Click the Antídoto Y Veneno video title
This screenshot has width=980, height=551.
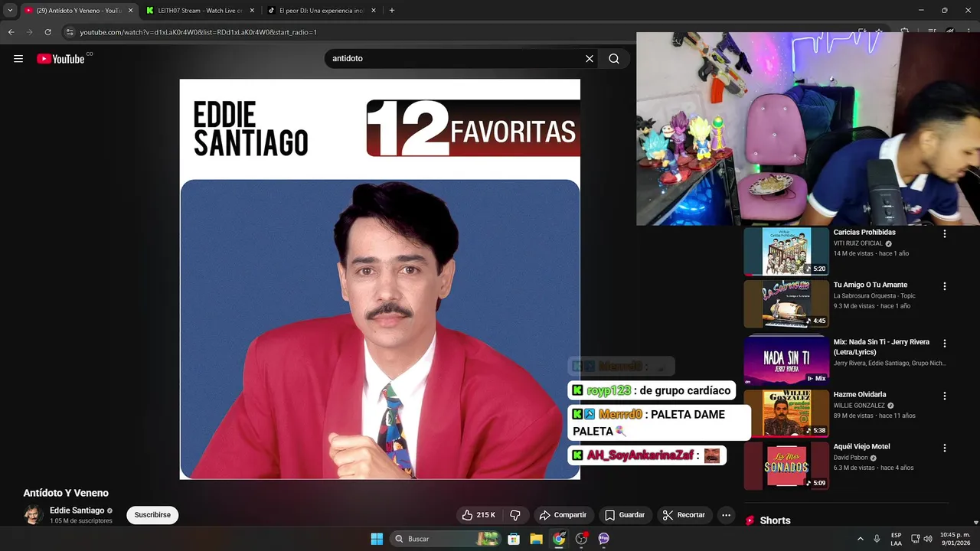(x=66, y=493)
